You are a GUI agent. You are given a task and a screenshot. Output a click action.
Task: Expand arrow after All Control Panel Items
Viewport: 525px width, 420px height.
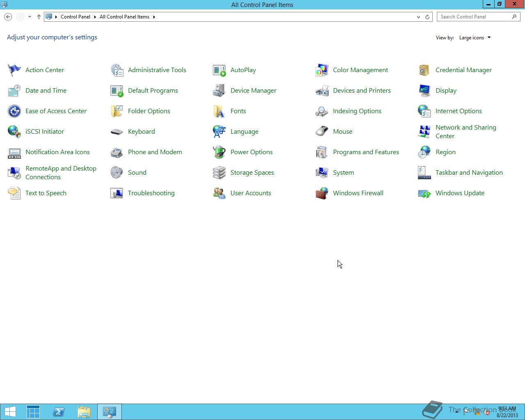click(154, 17)
